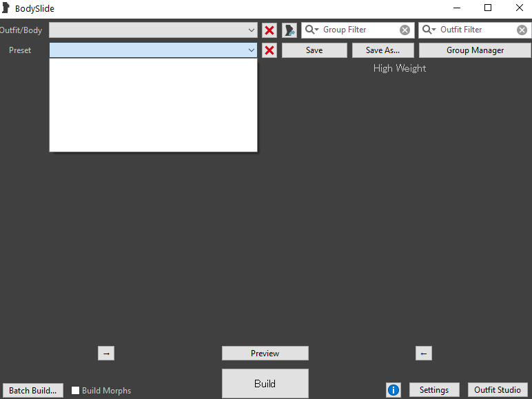Screen dimensions: 532x399
Task: Copy low weight sliders to high with right arrow
Action: coord(106,354)
